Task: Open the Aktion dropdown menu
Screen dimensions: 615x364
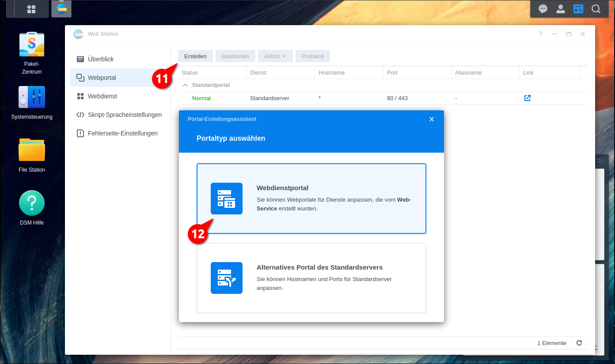Action: coord(275,56)
